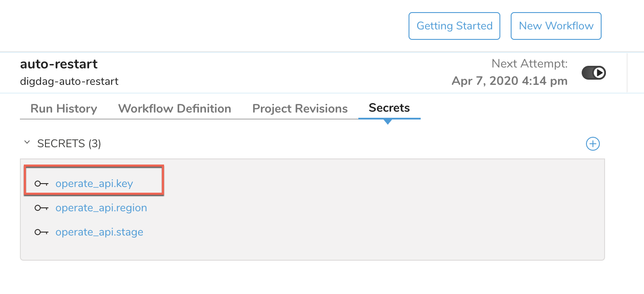644x294 pixels.
Task: Click the Apr 7, 2020 next attempt date
Action: (x=509, y=81)
